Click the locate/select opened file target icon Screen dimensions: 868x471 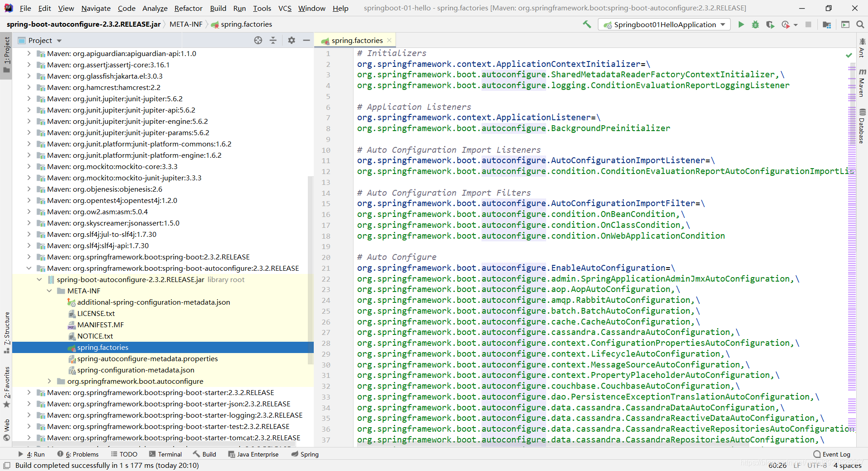[x=258, y=40]
